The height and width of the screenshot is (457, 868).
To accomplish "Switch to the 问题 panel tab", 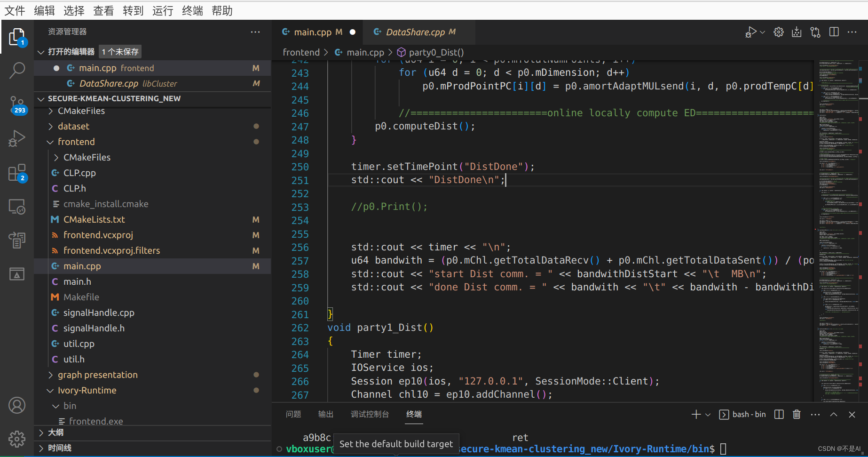I will pos(293,414).
